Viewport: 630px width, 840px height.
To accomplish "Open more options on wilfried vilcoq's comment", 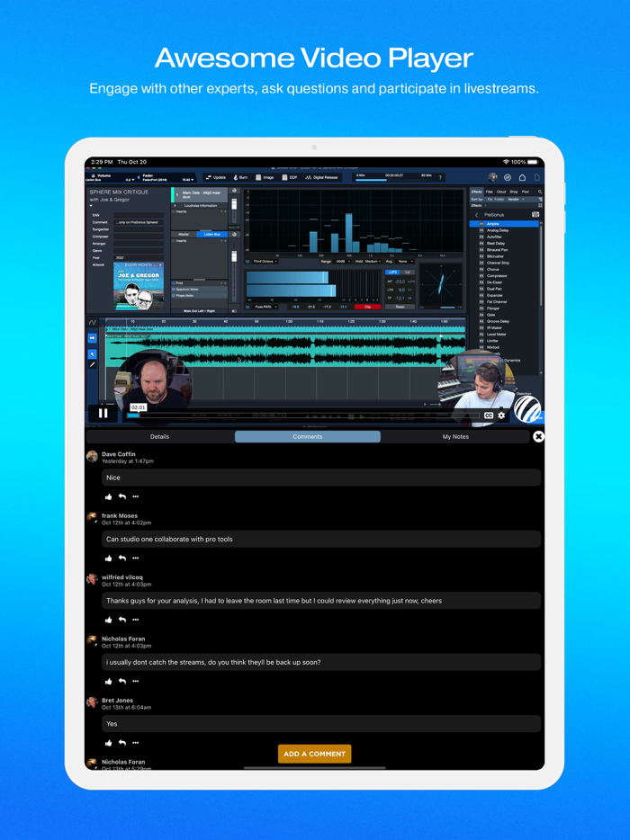I will (x=136, y=620).
